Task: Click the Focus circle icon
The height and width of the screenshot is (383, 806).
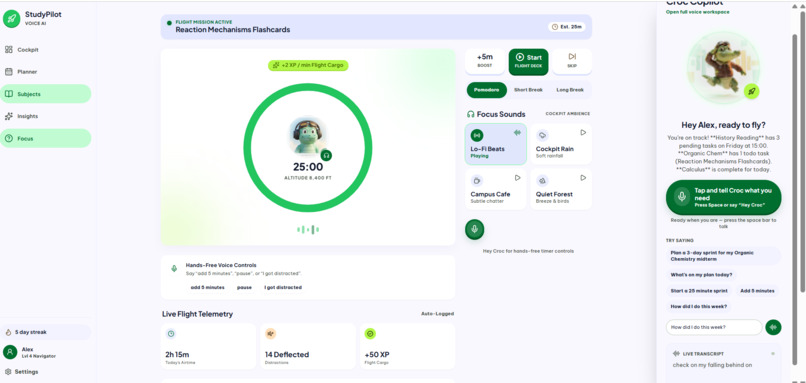Action: coord(9,138)
